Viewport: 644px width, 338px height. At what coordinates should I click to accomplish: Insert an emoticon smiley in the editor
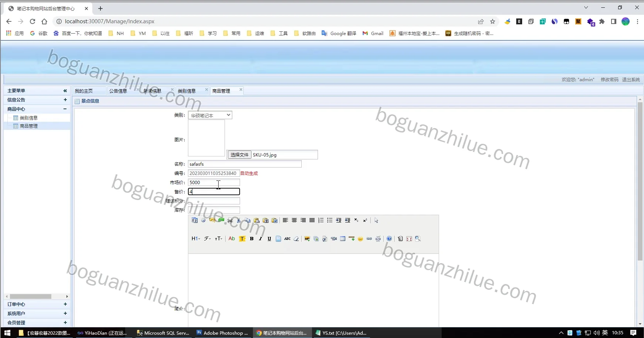[360, 239]
